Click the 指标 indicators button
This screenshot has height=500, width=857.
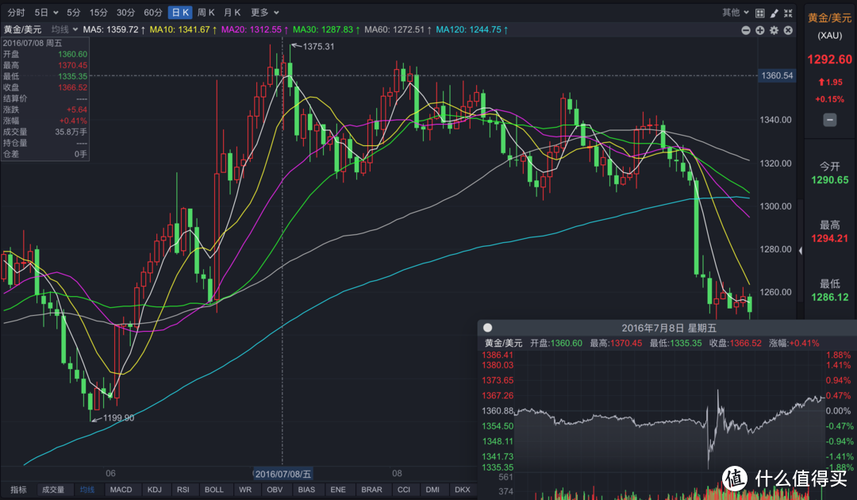tap(18, 490)
